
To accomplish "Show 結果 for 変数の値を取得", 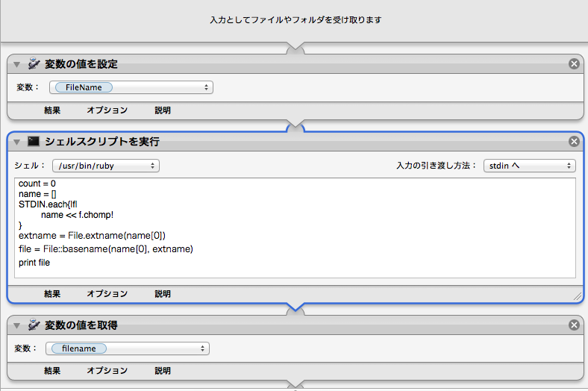I will point(52,370).
